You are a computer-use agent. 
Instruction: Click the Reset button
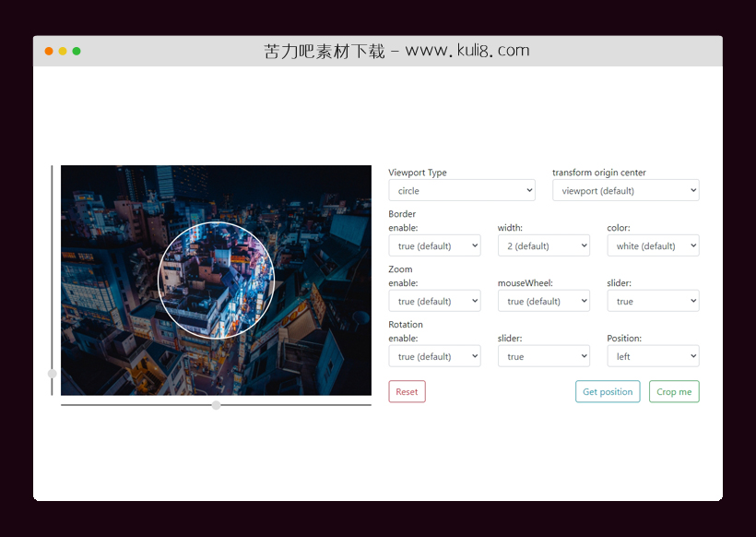click(407, 391)
